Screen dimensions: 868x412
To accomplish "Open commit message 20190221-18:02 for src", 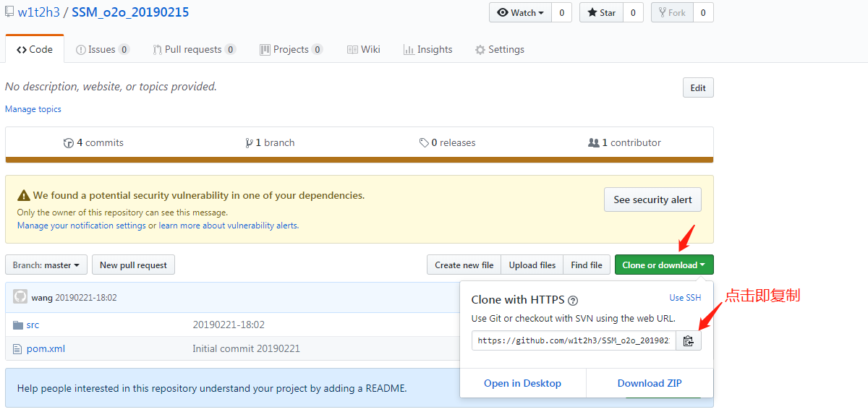I will tap(229, 325).
